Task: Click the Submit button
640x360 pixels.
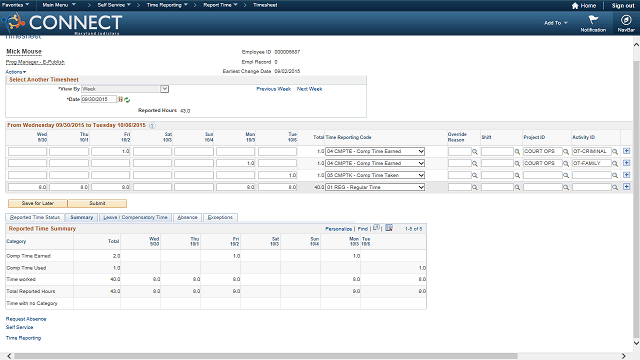Action: tap(97, 203)
